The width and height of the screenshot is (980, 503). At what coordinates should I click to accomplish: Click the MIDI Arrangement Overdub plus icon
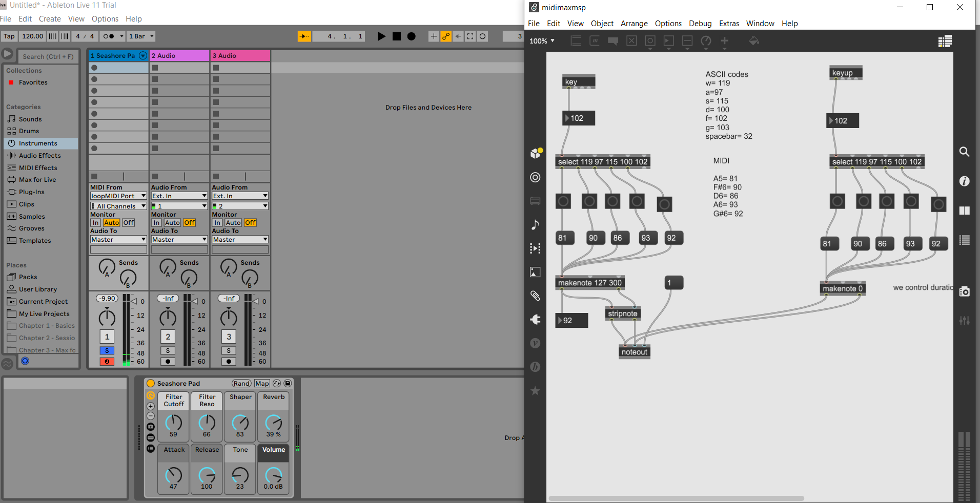point(434,36)
